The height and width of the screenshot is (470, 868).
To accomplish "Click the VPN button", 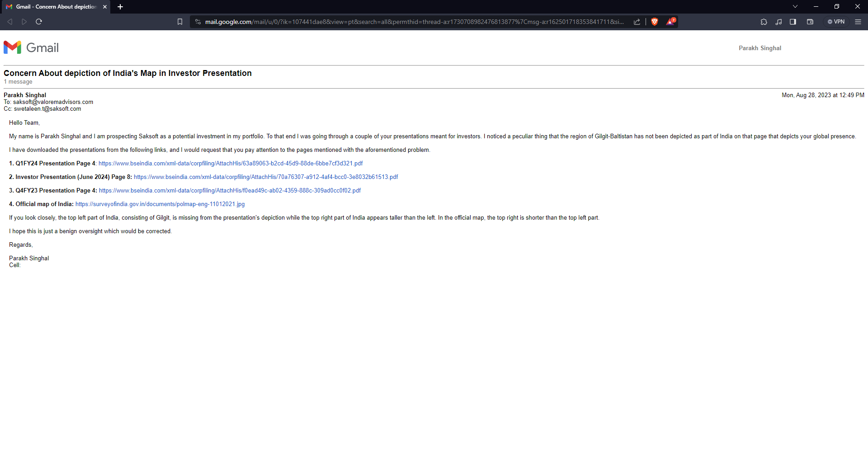I will [x=836, y=22].
